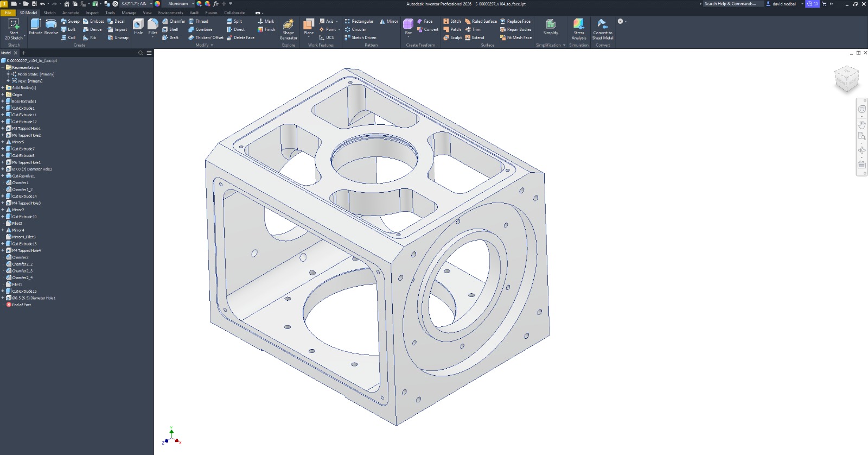Select the Fillet tool
Viewport: 868px width, 455px height.
coord(153,27)
